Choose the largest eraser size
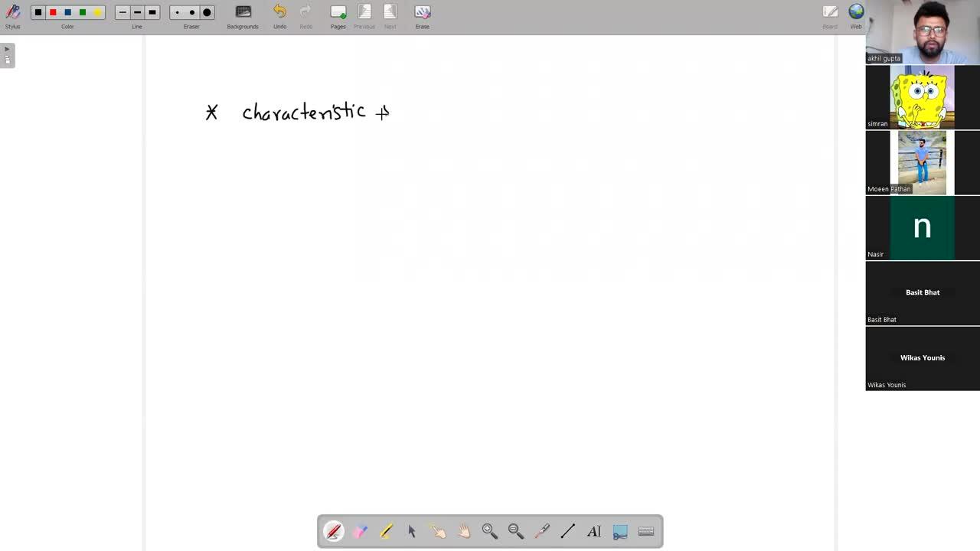The image size is (980, 551). (x=207, y=12)
